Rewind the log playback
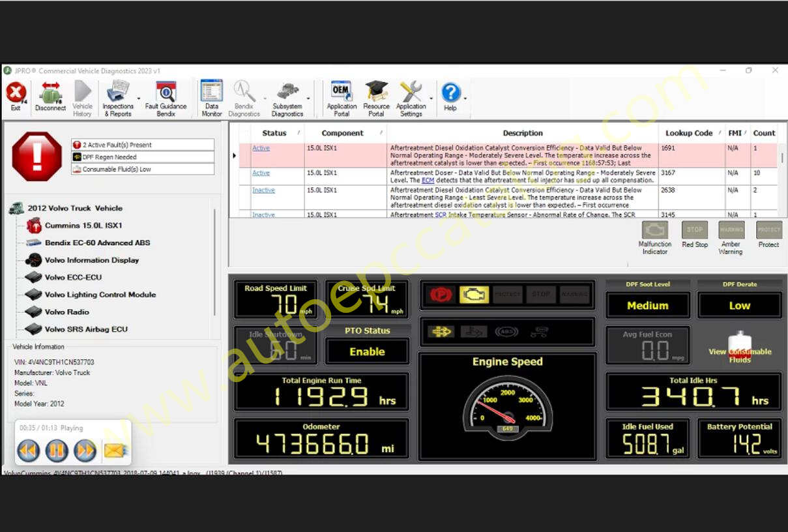The width and height of the screenshot is (788, 532). pyautogui.click(x=29, y=450)
